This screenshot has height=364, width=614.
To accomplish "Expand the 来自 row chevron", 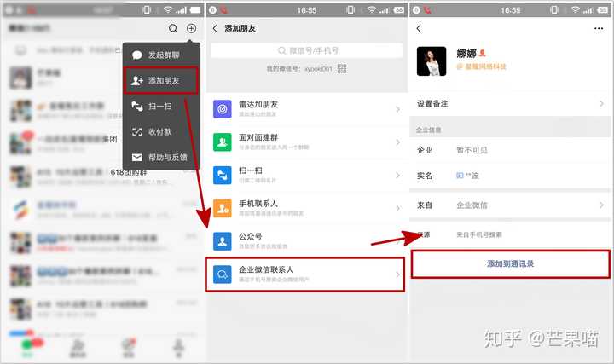I will point(601,205).
